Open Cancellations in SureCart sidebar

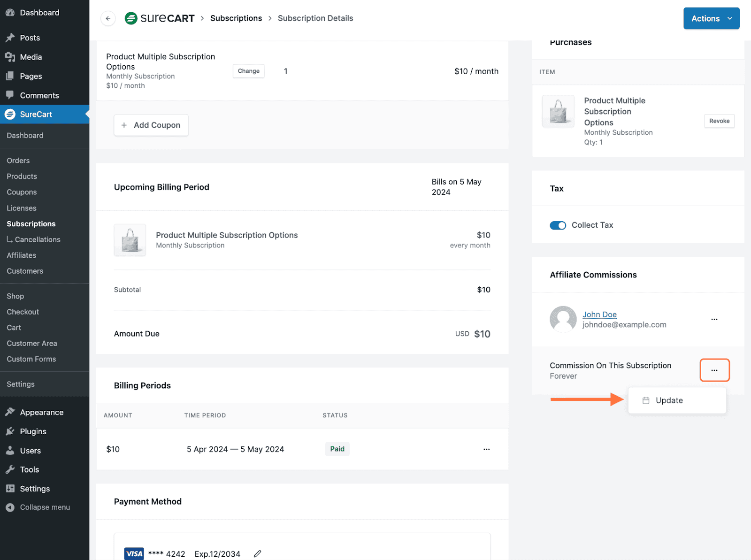(x=38, y=239)
